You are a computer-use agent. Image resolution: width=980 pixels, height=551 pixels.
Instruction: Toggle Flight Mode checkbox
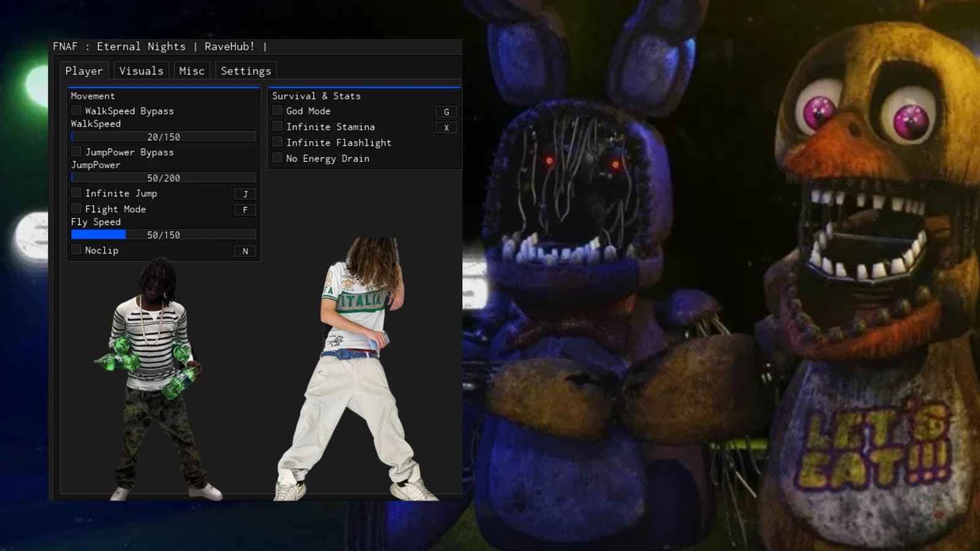[x=76, y=208]
